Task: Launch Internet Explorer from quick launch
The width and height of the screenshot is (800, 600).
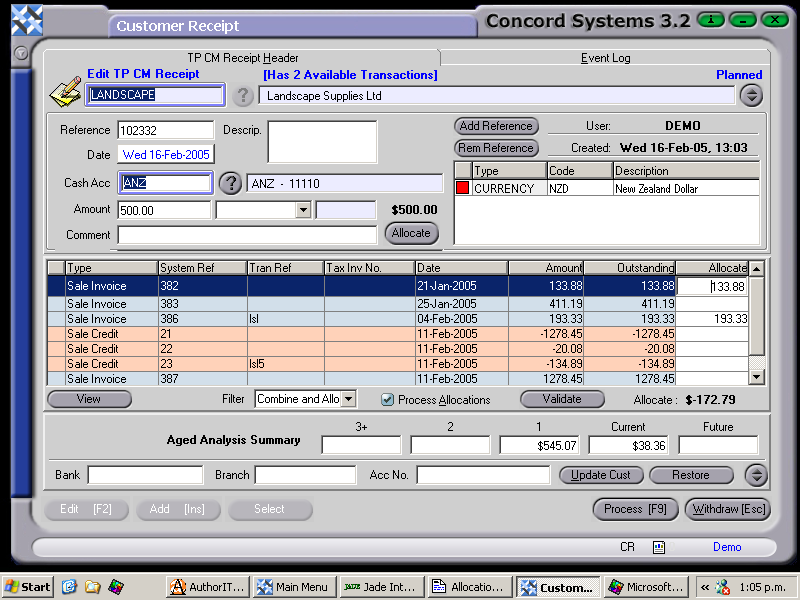Action: pyautogui.click(x=68, y=588)
